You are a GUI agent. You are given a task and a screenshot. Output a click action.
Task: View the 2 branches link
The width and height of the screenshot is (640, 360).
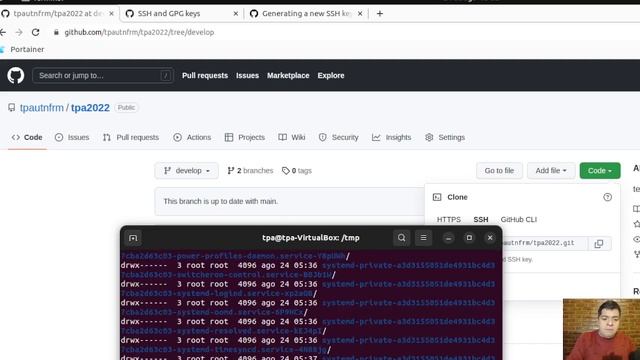250,171
